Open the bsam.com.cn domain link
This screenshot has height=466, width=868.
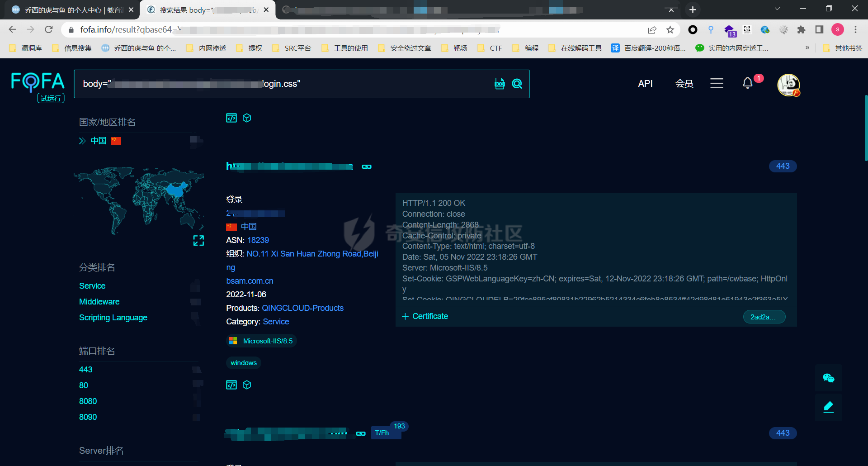click(x=250, y=281)
